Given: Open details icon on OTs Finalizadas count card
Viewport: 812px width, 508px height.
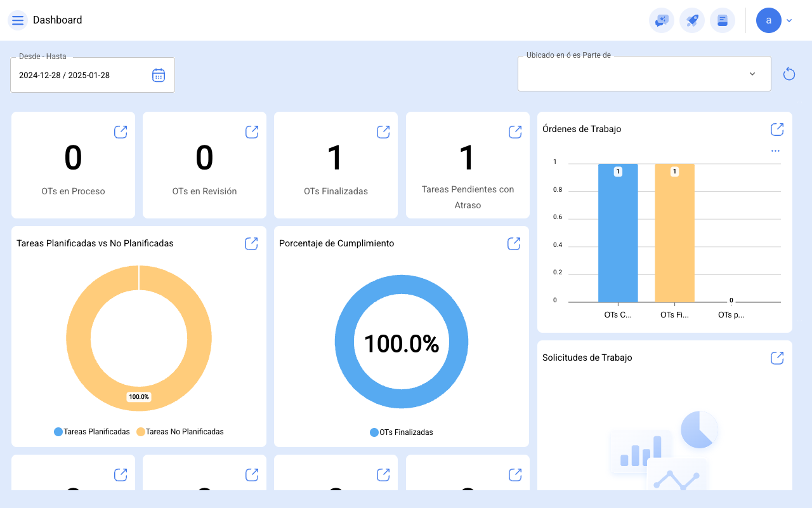Looking at the screenshot, I should 383,132.
